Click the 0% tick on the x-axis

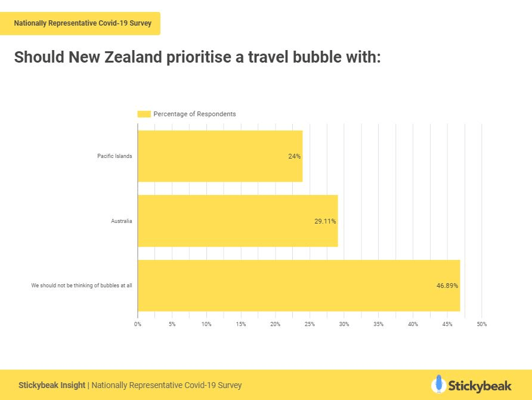(x=138, y=324)
